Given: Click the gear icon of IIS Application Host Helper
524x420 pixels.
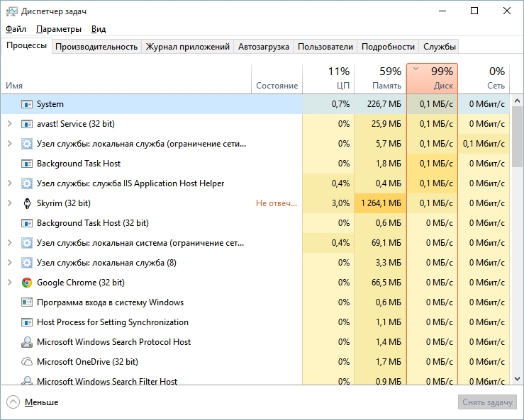Looking at the screenshot, I should coord(27,183).
